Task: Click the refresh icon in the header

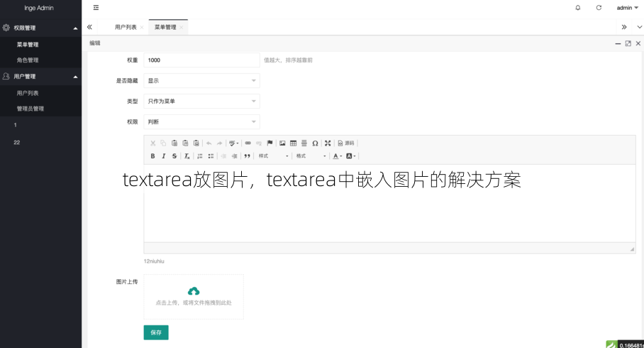Action: click(599, 7)
